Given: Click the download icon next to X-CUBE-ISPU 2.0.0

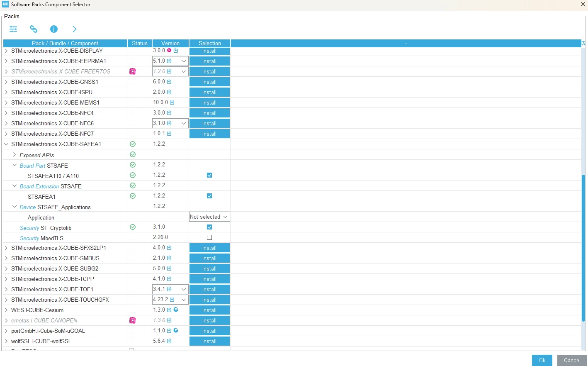Looking at the screenshot, I should [x=169, y=92].
